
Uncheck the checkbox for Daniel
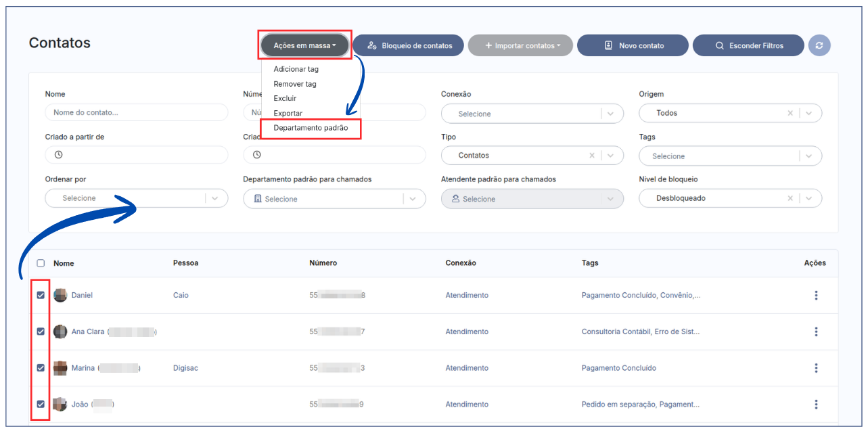click(41, 295)
